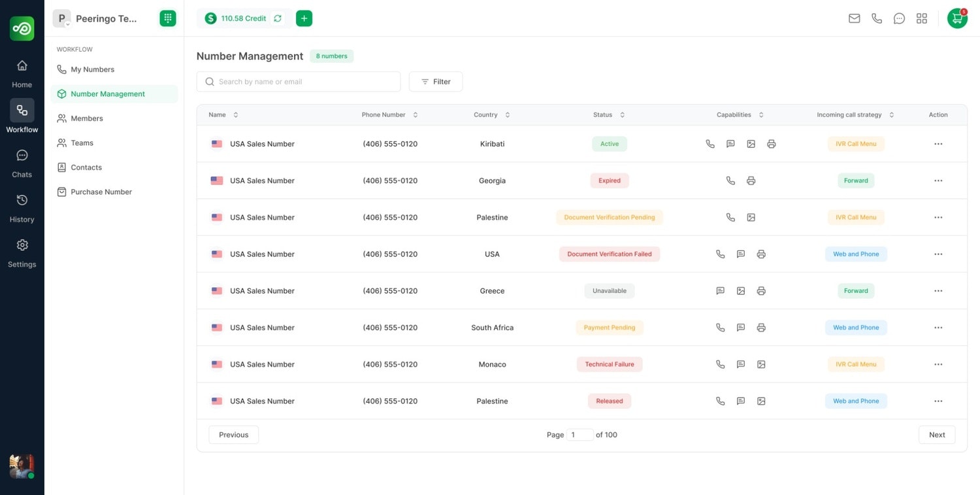
Task: Click the Unavailable status badge
Action: (610, 291)
